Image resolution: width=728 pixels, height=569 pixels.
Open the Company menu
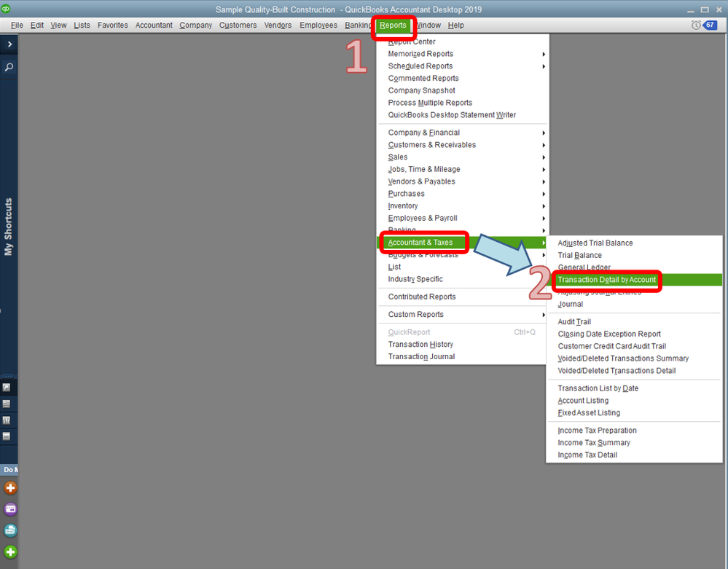[x=195, y=25]
